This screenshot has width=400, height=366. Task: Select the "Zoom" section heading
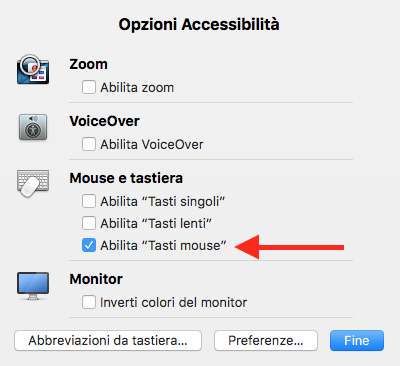point(88,64)
